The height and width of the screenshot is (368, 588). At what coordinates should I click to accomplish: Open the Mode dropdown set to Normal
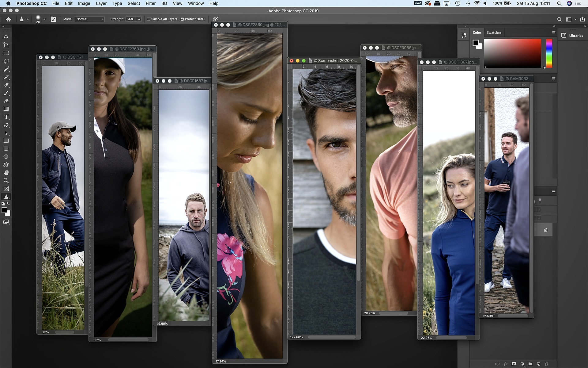click(89, 19)
